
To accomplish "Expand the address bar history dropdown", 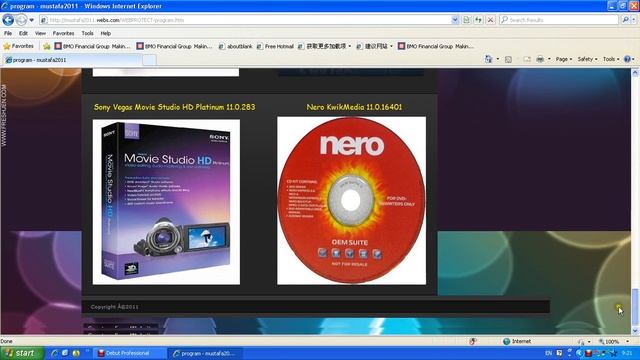I will click(x=455, y=20).
